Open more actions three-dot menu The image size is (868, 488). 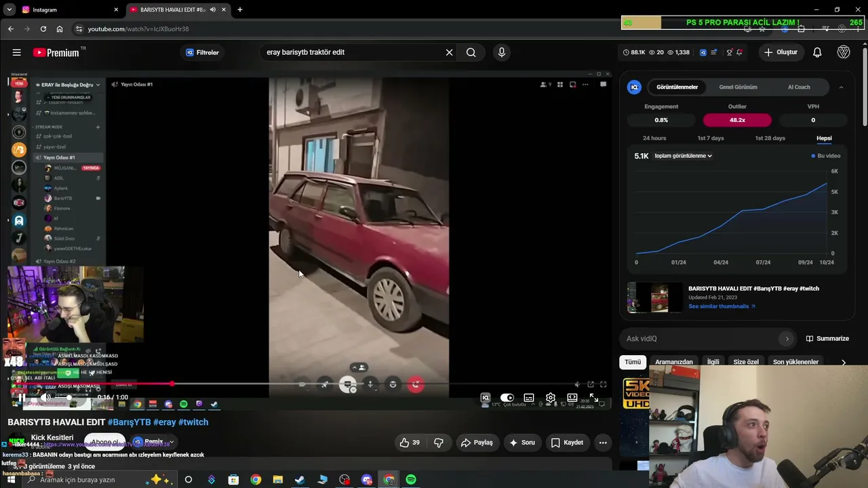click(x=603, y=443)
